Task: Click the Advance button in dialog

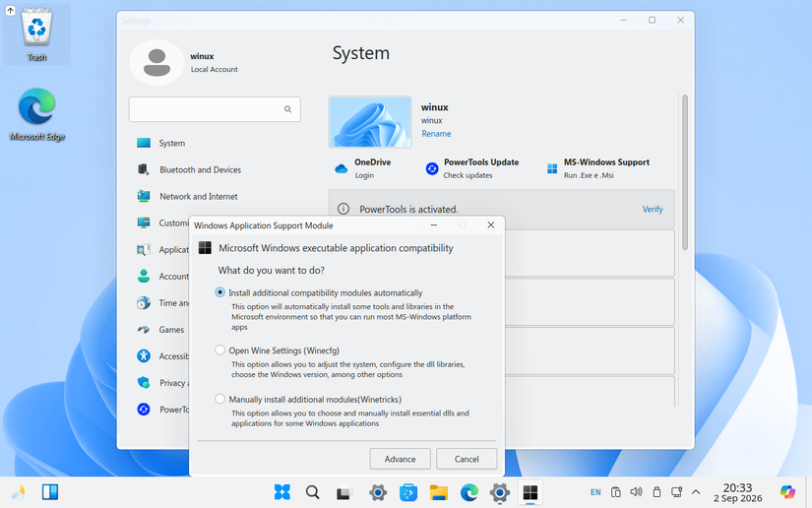Action: click(400, 459)
